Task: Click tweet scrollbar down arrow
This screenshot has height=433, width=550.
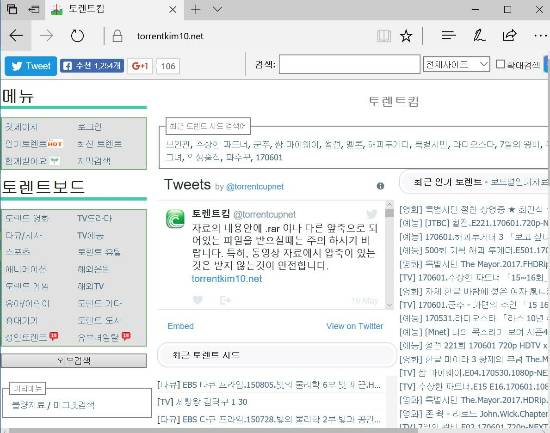Action: coord(389,306)
